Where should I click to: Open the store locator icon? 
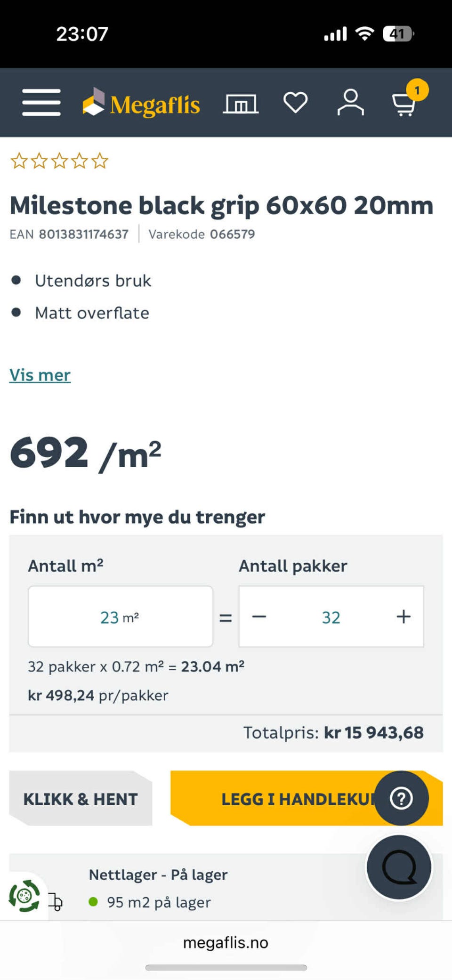coord(241,103)
